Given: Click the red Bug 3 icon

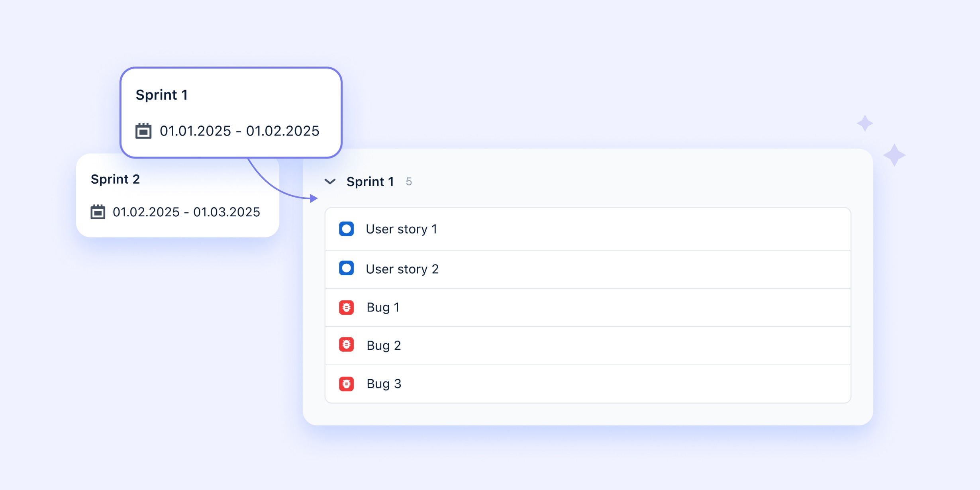Looking at the screenshot, I should point(346,384).
